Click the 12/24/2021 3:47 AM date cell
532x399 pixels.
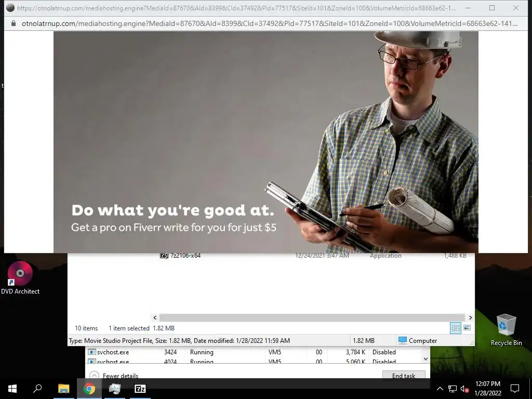point(322,256)
